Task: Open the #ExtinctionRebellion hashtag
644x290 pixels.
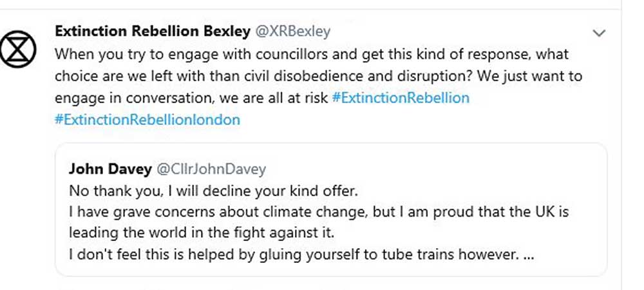Action: click(x=401, y=98)
